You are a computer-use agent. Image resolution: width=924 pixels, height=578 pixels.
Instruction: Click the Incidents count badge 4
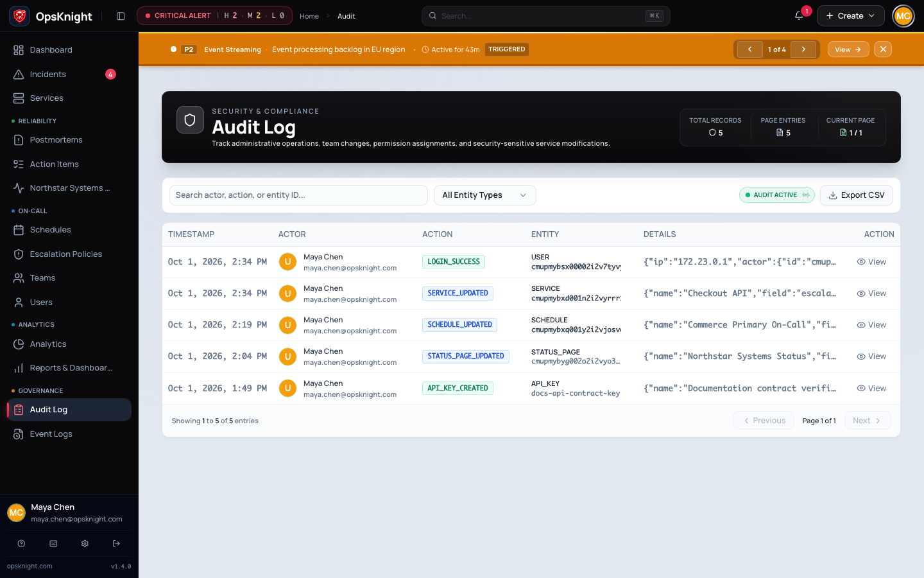tap(110, 74)
